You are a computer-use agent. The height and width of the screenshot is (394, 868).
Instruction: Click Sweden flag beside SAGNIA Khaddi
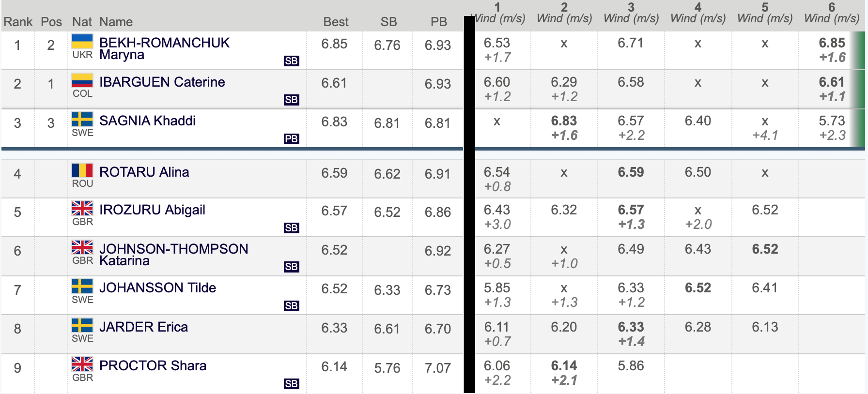[x=82, y=120]
